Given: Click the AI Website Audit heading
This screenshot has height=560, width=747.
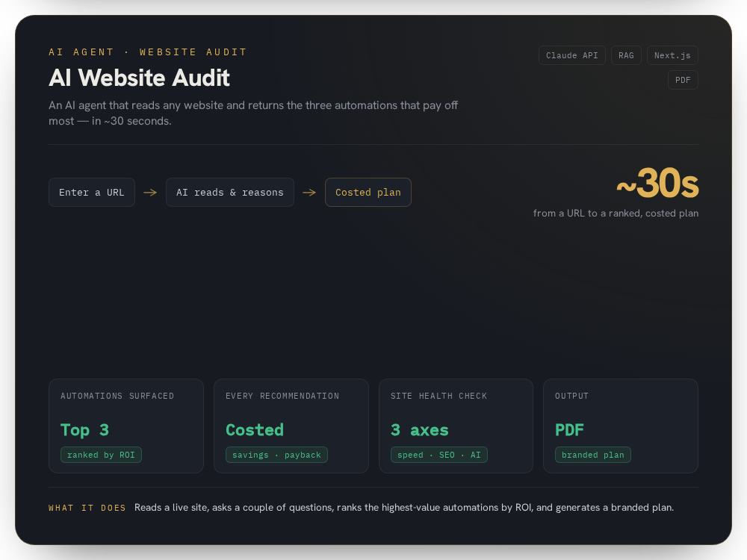Looking at the screenshot, I should coord(139,78).
